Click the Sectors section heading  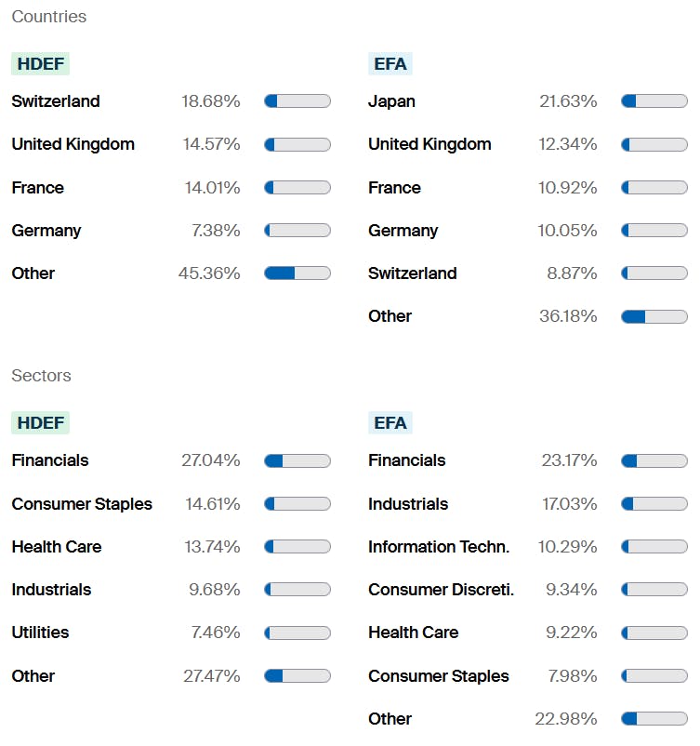[x=41, y=376]
